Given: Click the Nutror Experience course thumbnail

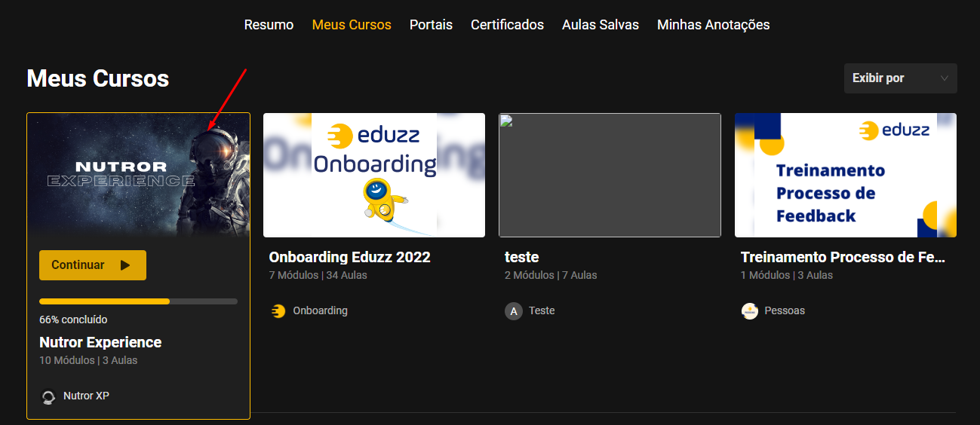Looking at the screenshot, I should (x=138, y=176).
